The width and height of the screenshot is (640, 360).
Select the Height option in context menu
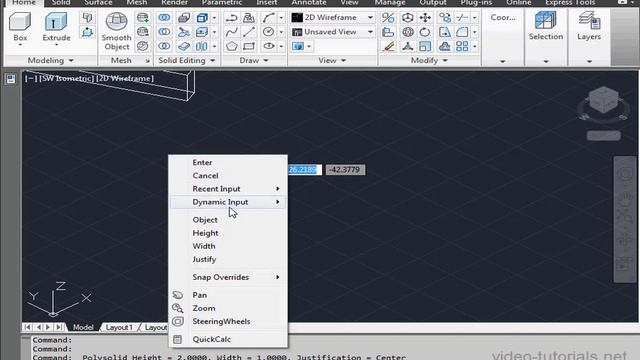[228, 233]
